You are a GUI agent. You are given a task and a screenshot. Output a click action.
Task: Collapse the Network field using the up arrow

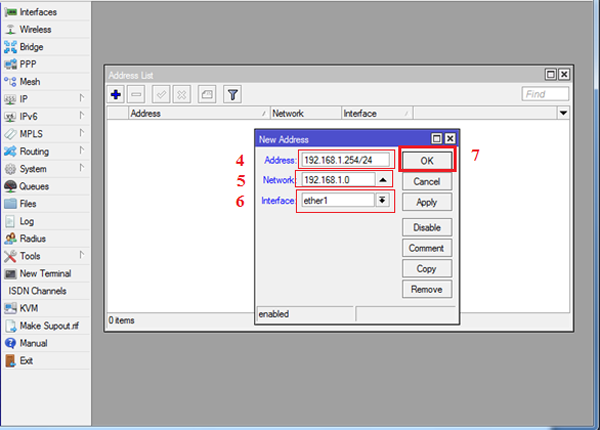[381, 180]
